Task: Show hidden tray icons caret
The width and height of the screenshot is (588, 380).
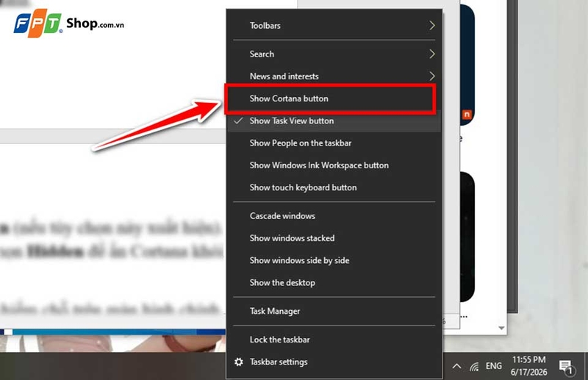Action: (456, 366)
